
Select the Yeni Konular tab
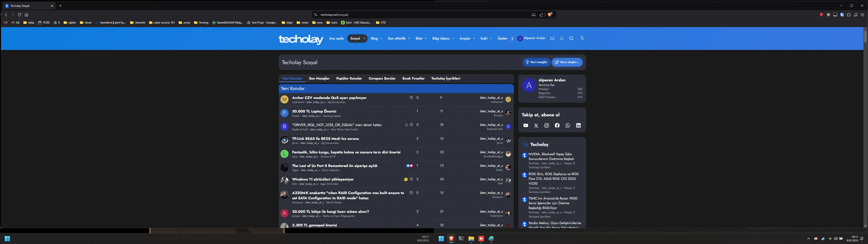click(292, 79)
